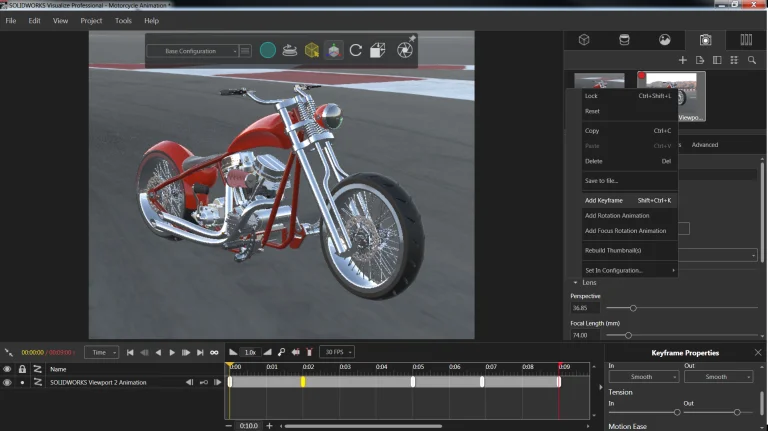Click the turntable icon in viewport toolbar
This screenshot has height=431, width=768.
click(x=289, y=50)
